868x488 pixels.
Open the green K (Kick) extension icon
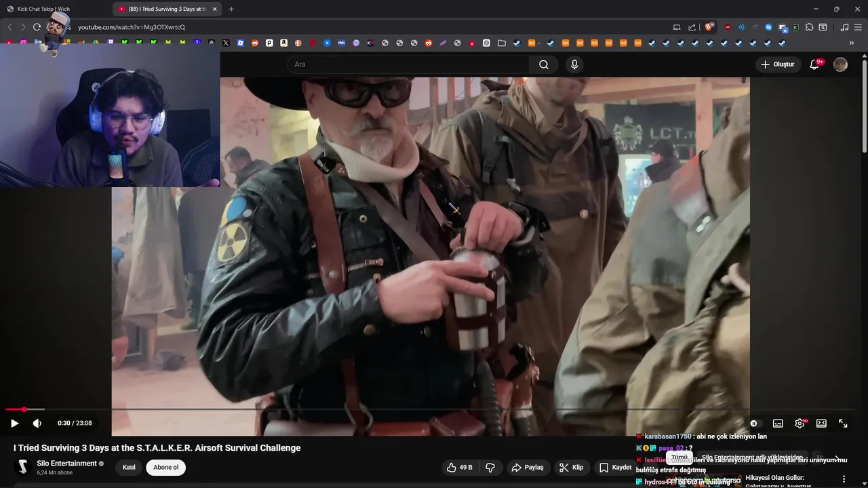tap(795, 27)
